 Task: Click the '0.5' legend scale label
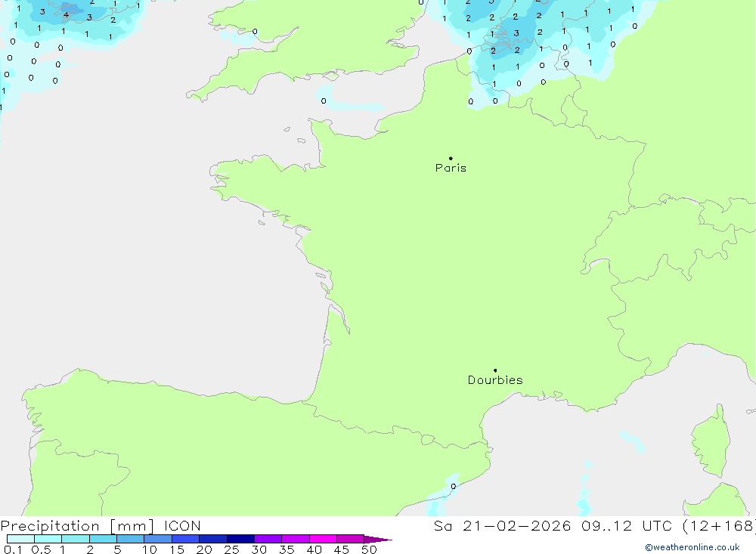pyautogui.click(x=41, y=549)
